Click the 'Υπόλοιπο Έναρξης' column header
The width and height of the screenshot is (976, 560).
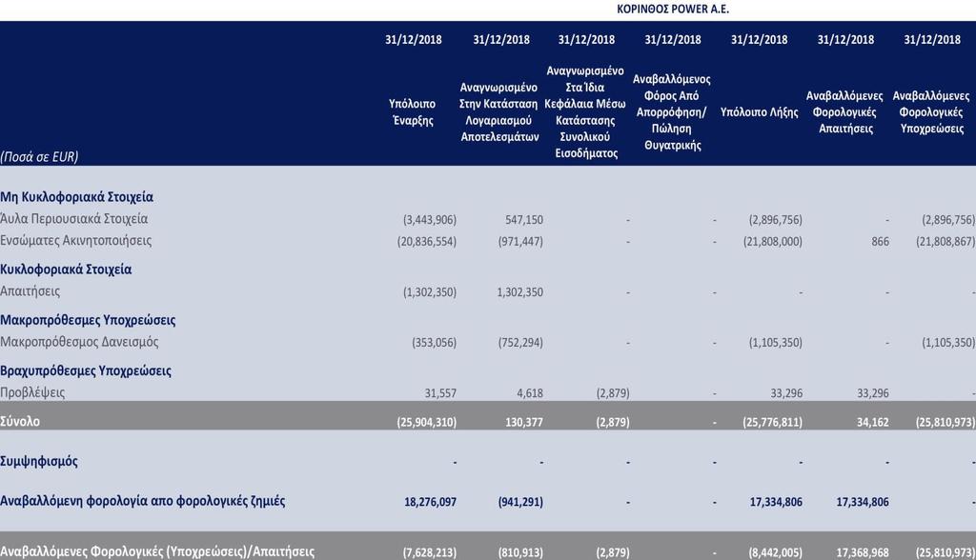click(x=413, y=112)
